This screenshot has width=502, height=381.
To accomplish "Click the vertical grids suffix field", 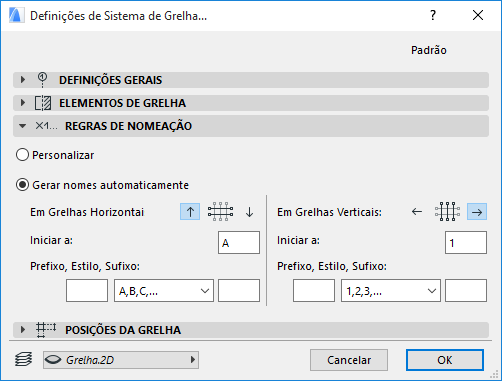I will pyautogui.click(x=466, y=291).
